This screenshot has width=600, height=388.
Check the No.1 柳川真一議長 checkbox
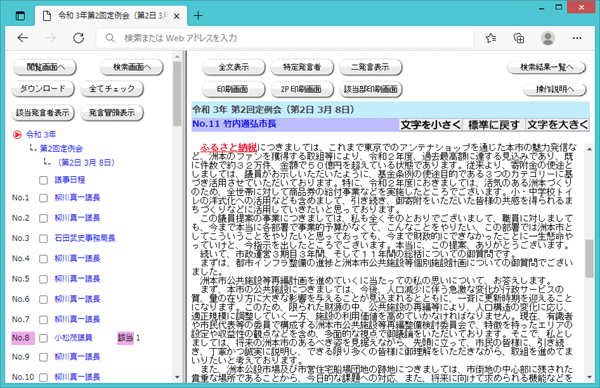[x=43, y=198]
